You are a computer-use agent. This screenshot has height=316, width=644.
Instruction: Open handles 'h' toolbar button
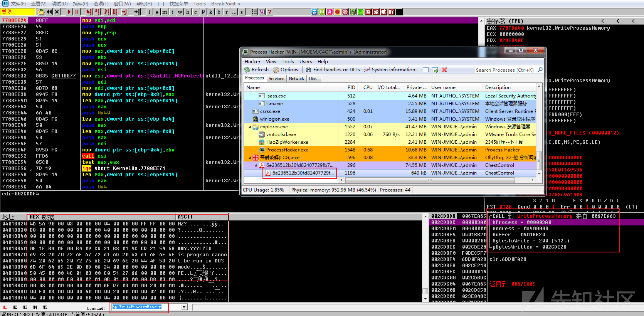click(x=188, y=12)
